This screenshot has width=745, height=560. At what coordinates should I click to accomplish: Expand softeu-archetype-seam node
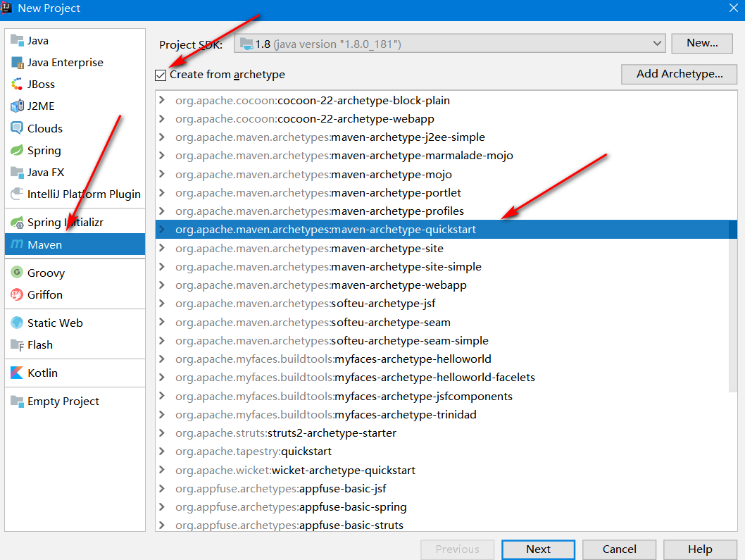[162, 322]
